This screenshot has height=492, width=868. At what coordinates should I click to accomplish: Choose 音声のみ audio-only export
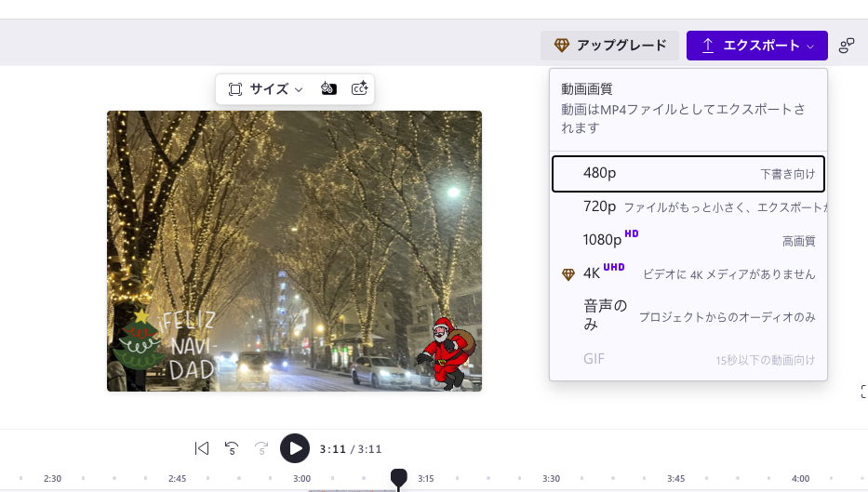tap(688, 315)
